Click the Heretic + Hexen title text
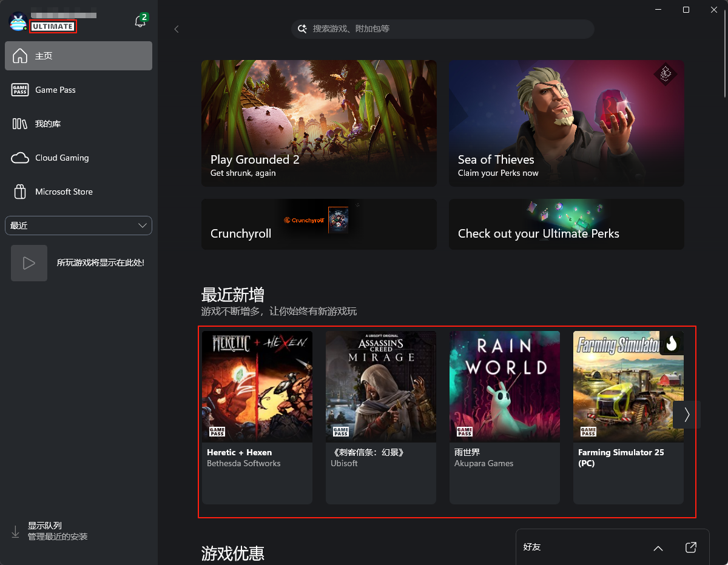This screenshot has height=565, width=728. 239,452
